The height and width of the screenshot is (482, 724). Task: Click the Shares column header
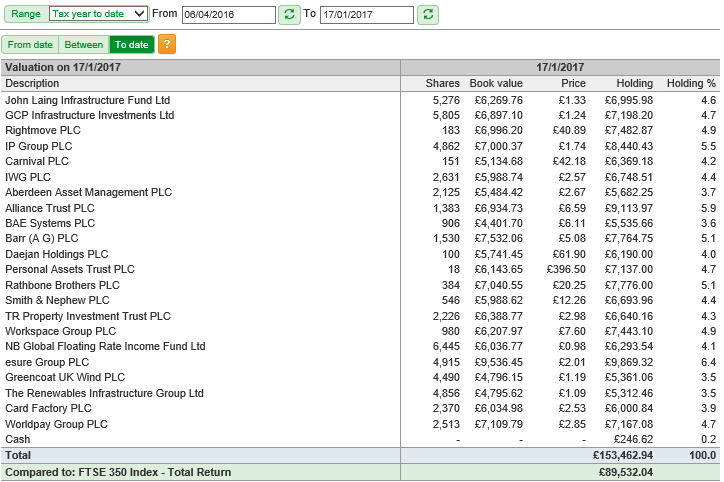[442, 84]
